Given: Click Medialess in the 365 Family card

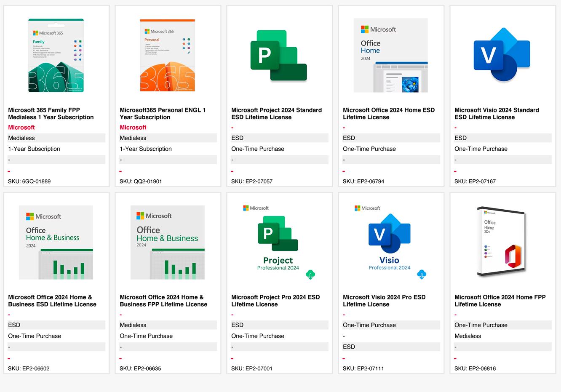Looking at the screenshot, I should [21, 138].
